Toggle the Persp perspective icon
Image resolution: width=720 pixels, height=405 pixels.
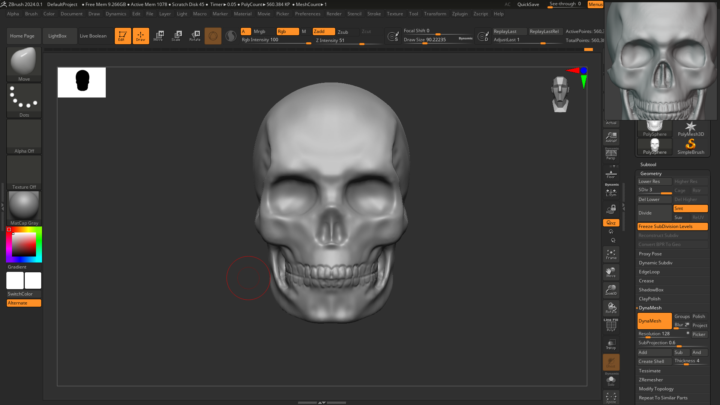click(611, 154)
